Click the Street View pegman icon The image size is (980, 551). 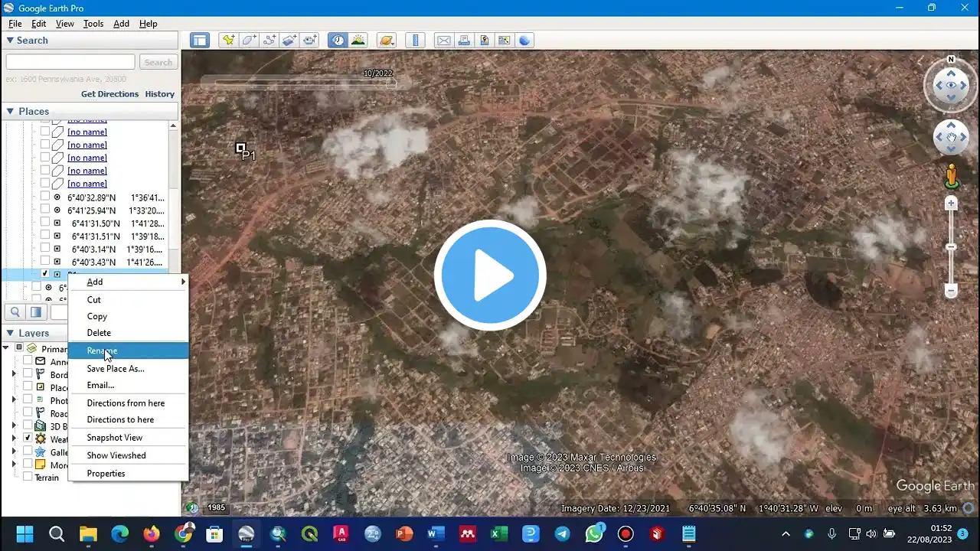click(x=952, y=176)
